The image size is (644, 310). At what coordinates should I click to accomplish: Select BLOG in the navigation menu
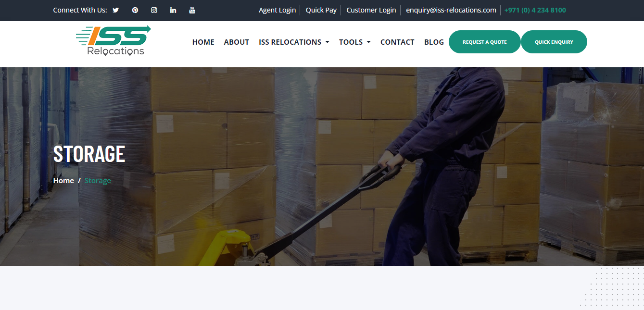coord(434,42)
